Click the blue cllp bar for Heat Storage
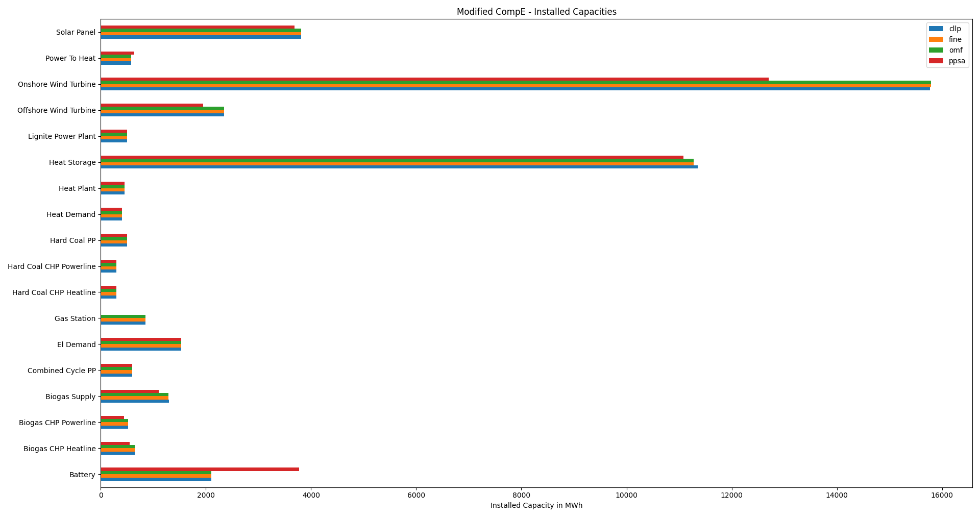Image resolution: width=980 pixels, height=517 pixels. [399, 167]
